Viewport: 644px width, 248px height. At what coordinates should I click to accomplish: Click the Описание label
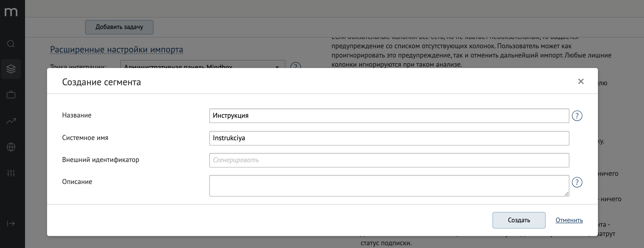click(x=77, y=182)
